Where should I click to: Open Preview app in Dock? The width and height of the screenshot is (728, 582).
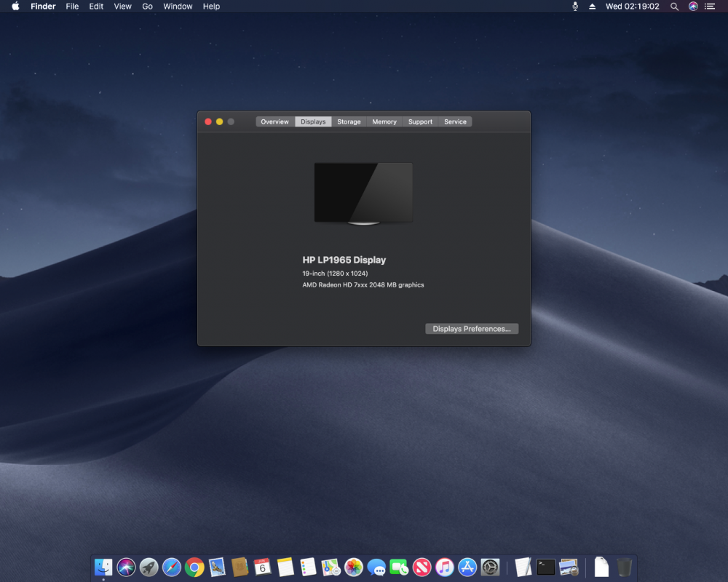click(569, 567)
